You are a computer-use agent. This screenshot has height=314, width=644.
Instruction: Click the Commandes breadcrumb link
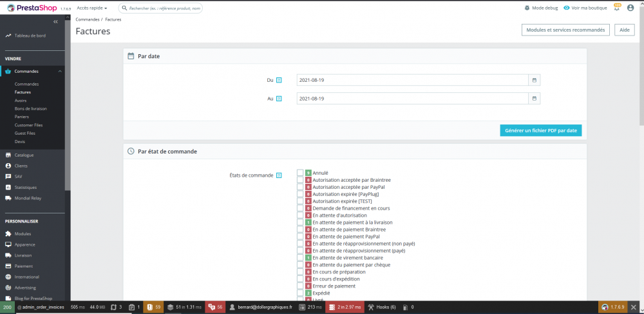point(88,19)
